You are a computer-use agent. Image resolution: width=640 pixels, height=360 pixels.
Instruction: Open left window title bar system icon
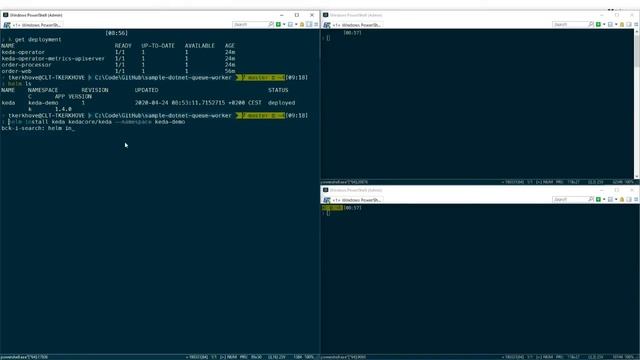point(5,15)
